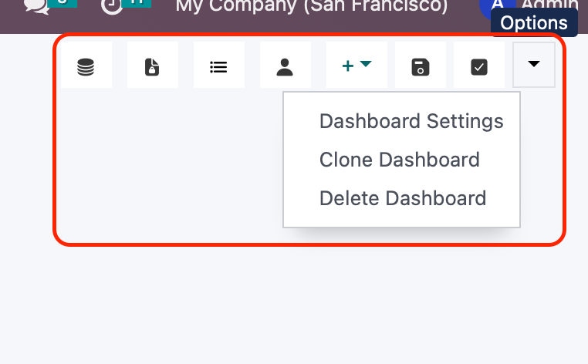Image resolution: width=588 pixels, height=364 pixels.
Task: Click the dark Options tooltip label
Action: pos(534,23)
